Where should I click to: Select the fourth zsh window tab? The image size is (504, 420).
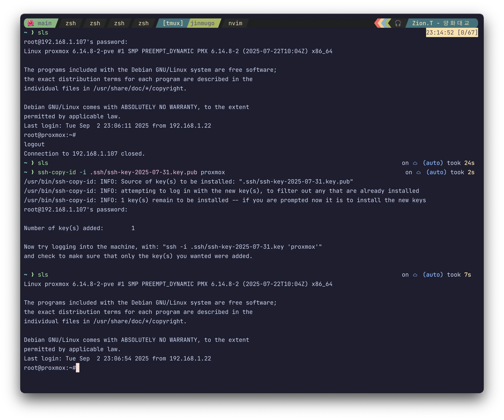143,23
